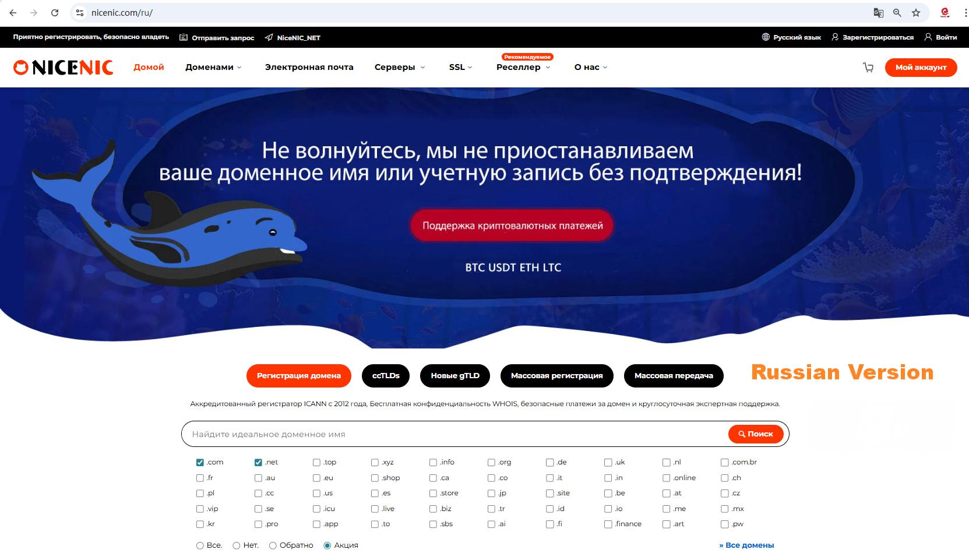Screen dimensions: 969x560
Task: Open the 'Электронная почта' menu item
Action: [x=309, y=67]
